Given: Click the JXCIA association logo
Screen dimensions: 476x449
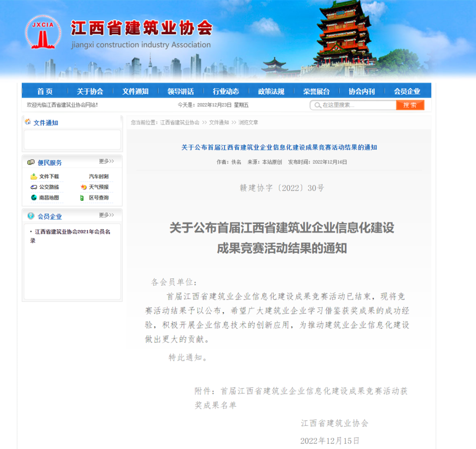Looking at the screenshot, I should click(43, 33).
